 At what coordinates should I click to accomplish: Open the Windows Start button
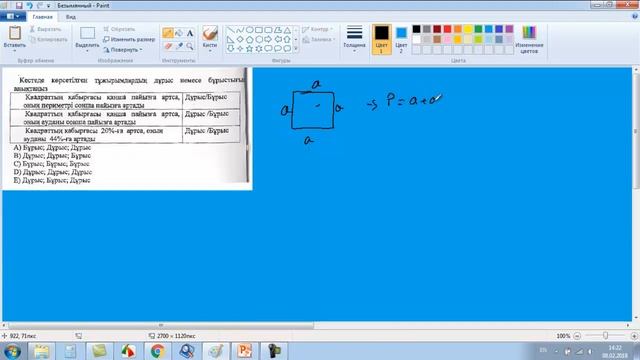[x=12, y=351]
